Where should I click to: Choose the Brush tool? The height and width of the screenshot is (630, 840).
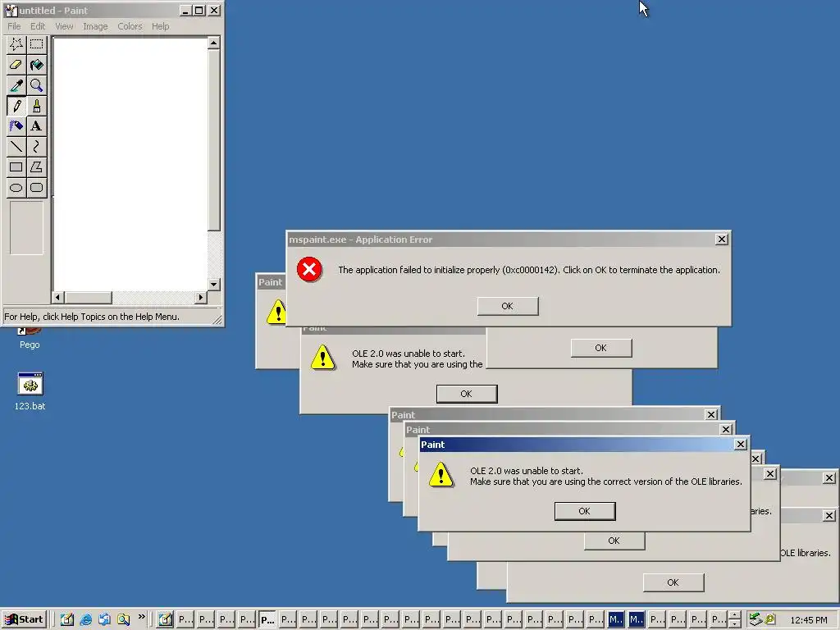tap(36, 106)
